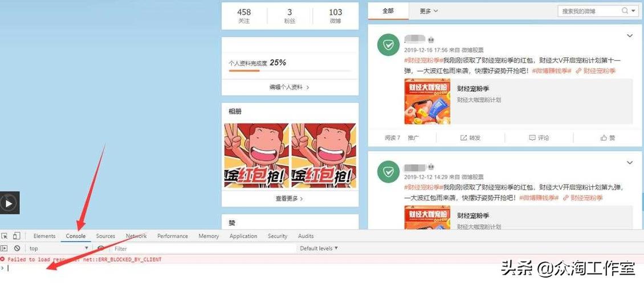Click the badge icon beside the second post's username
The width and height of the screenshot is (644, 285).
[x=431, y=168]
